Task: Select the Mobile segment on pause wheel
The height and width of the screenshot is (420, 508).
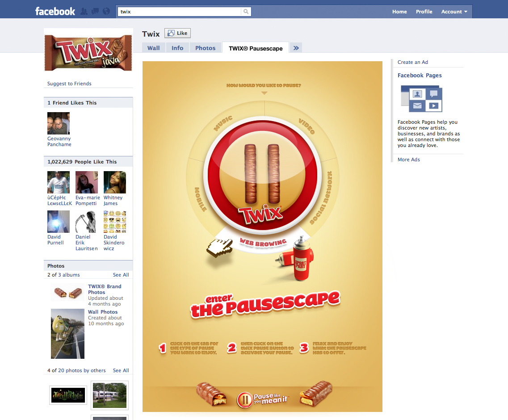Action: (200, 199)
